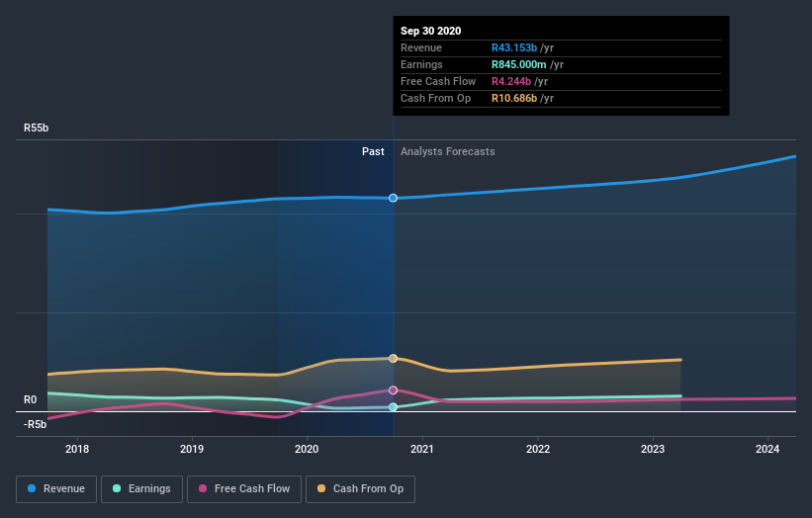The image size is (812, 518).
Task: Select the 2018 x-axis label
Action: tap(77, 449)
